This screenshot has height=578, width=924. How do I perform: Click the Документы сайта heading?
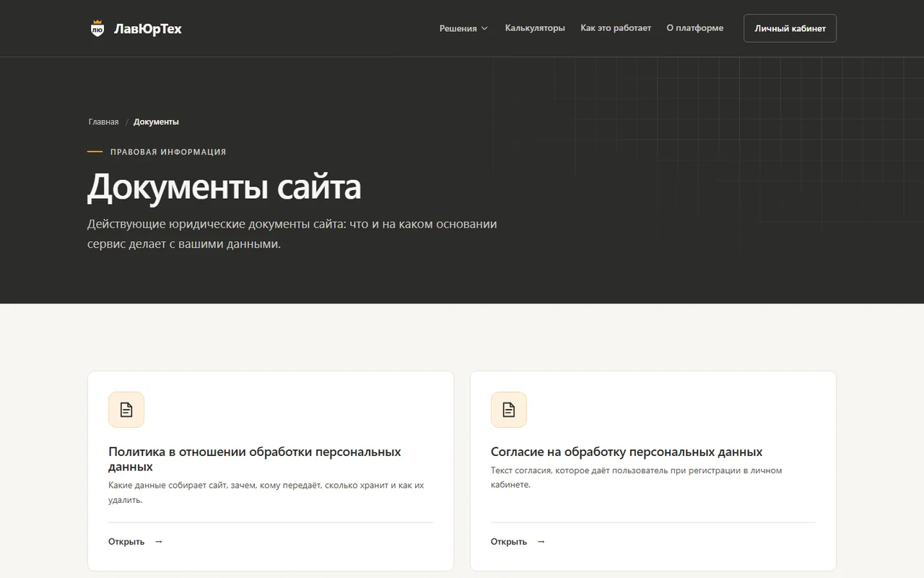(225, 186)
